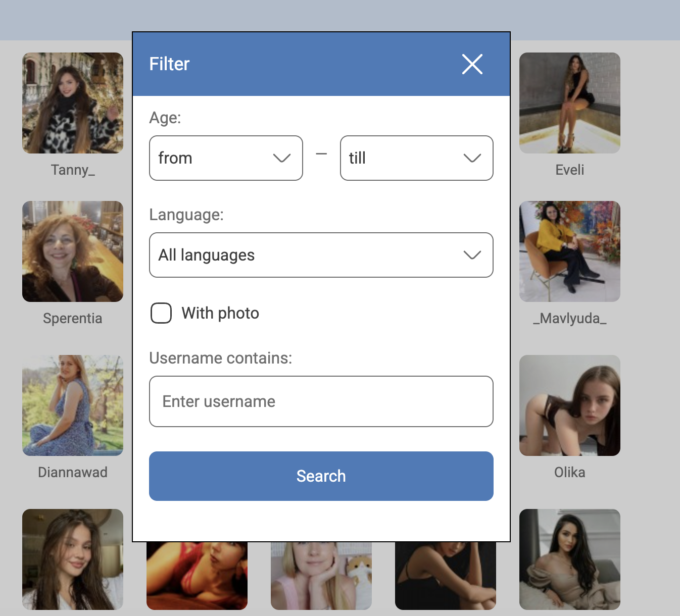The image size is (680, 616).
Task: Select Diannawad's profile thumbnail
Action: pos(72,405)
